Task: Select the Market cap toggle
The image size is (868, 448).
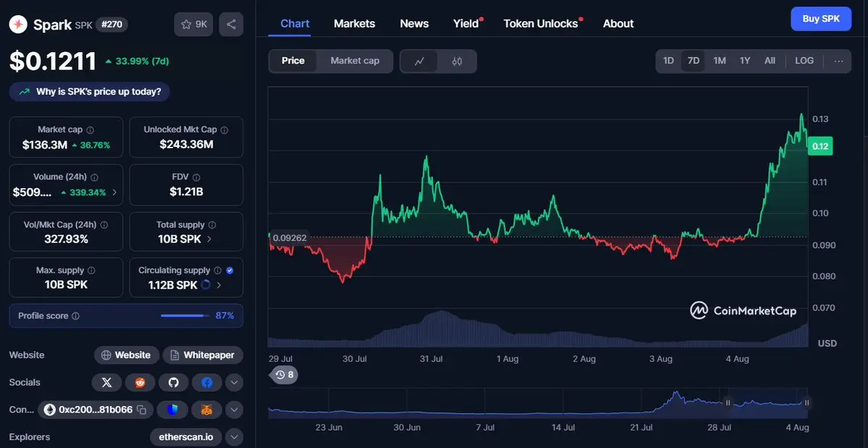Action: point(355,61)
